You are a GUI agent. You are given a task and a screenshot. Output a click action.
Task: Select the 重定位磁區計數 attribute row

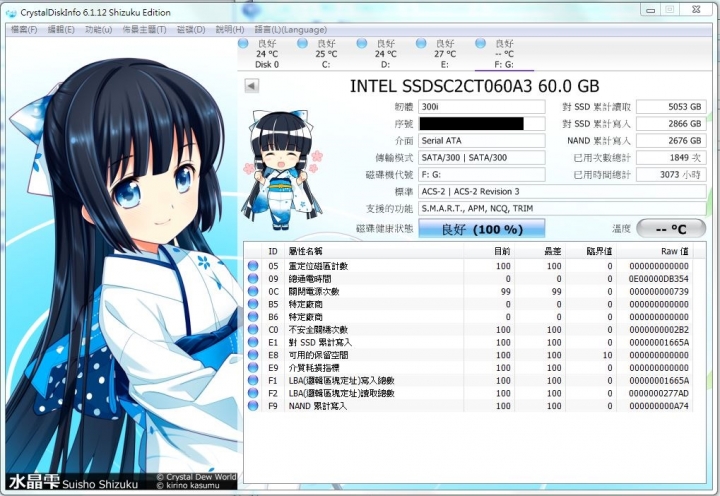pyautogui.click(x=468, y=266)
